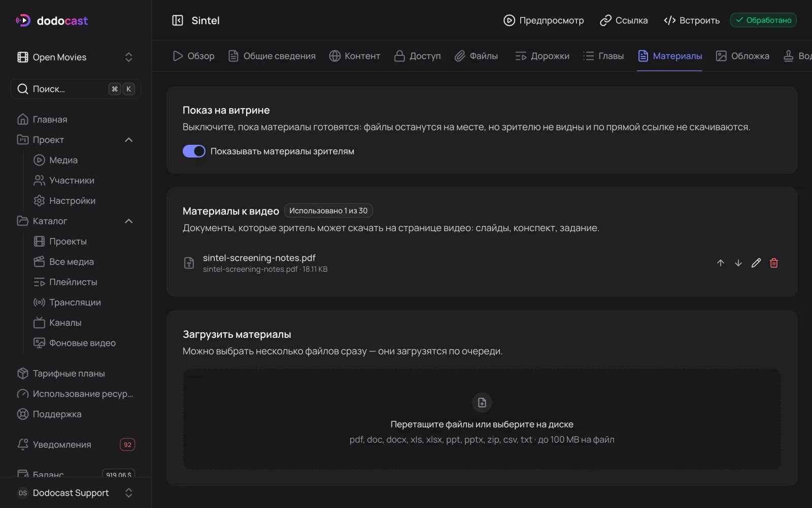Move sintel-screening-notes.pdf down with the arrow
812x508 pixels.
738,263
